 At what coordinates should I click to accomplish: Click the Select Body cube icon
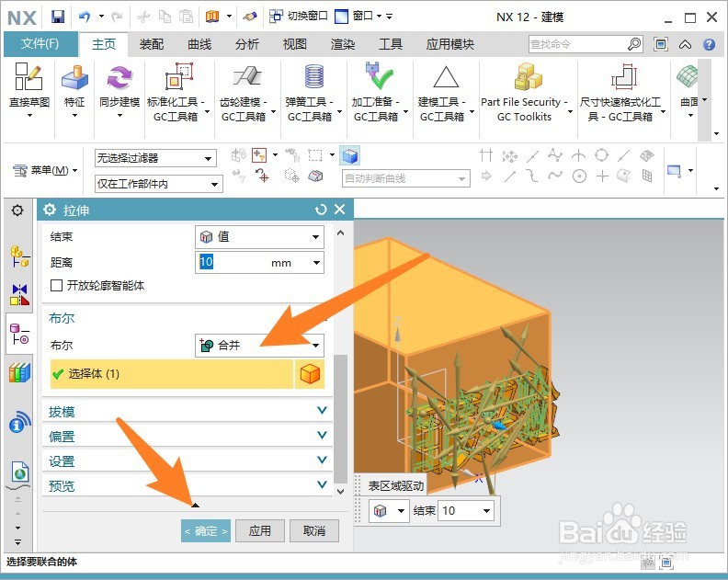pos(310,374)
